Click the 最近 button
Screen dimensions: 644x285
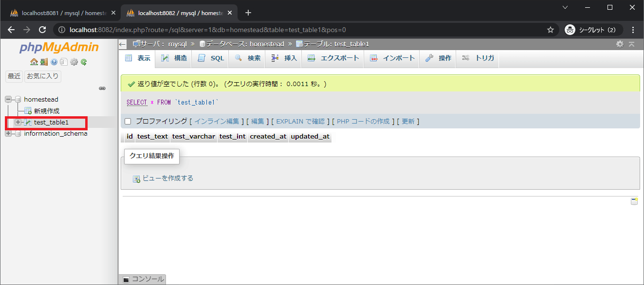[x=14, y=76]
